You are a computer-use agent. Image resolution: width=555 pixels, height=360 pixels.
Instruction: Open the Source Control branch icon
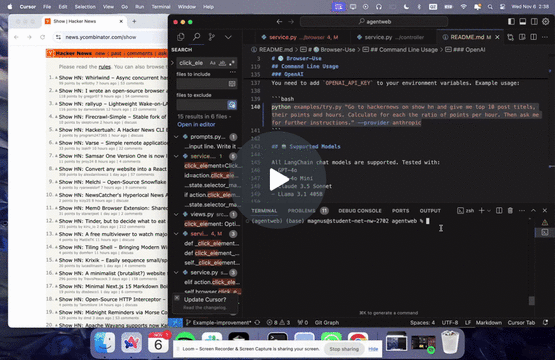(212, 37)
